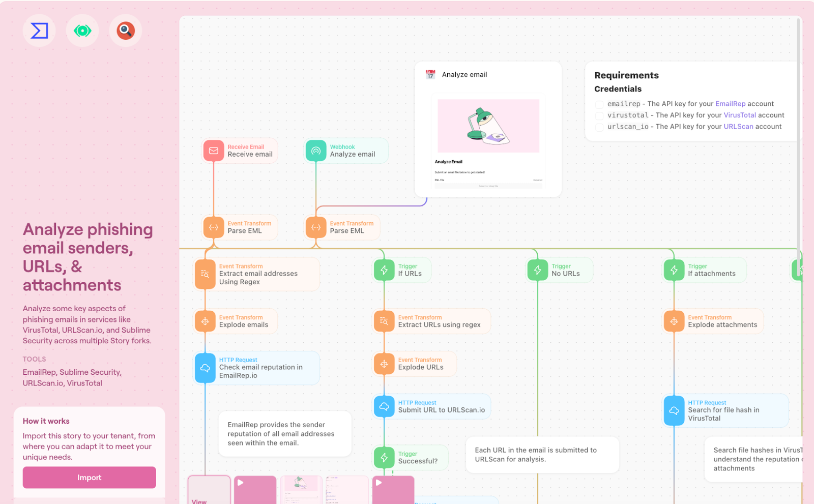The width and height of the screenshot is (814, 504).
Task: Click the Extract URLs using regex icon
Action: click(384, 321)
